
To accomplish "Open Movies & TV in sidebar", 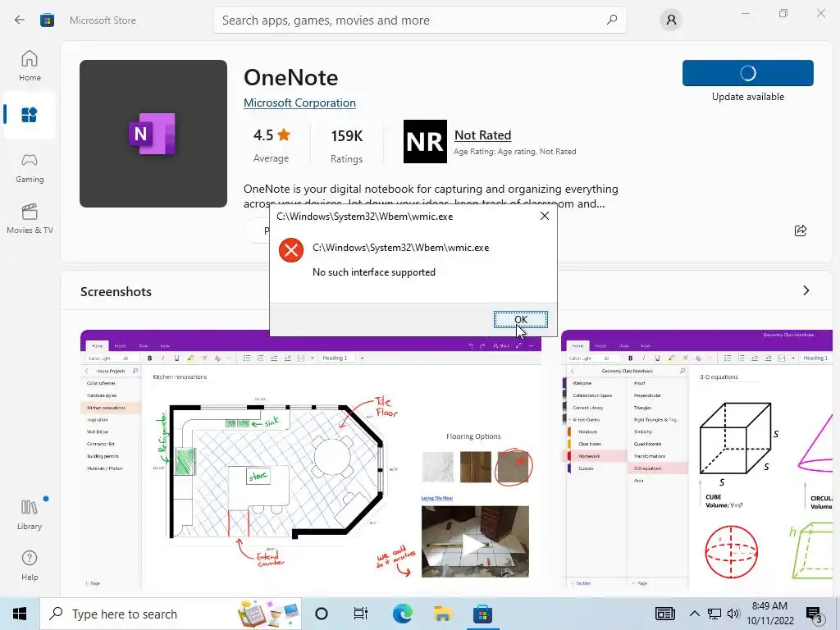I will [x=30, y=218].
